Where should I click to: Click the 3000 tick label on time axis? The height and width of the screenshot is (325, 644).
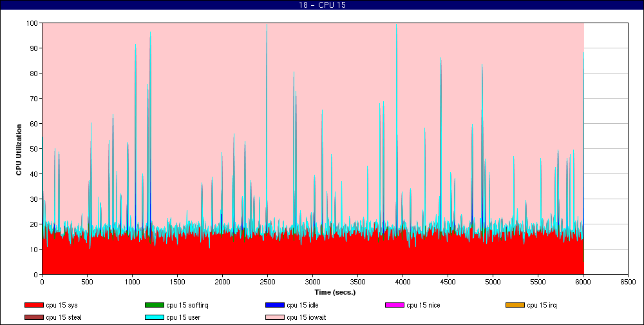[312, 282]
